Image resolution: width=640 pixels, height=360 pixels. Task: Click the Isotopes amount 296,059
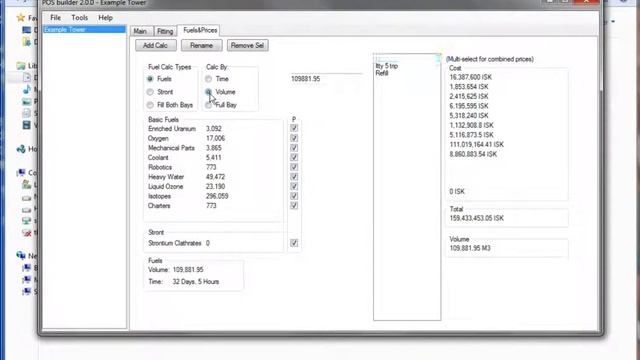click(217, 196)
